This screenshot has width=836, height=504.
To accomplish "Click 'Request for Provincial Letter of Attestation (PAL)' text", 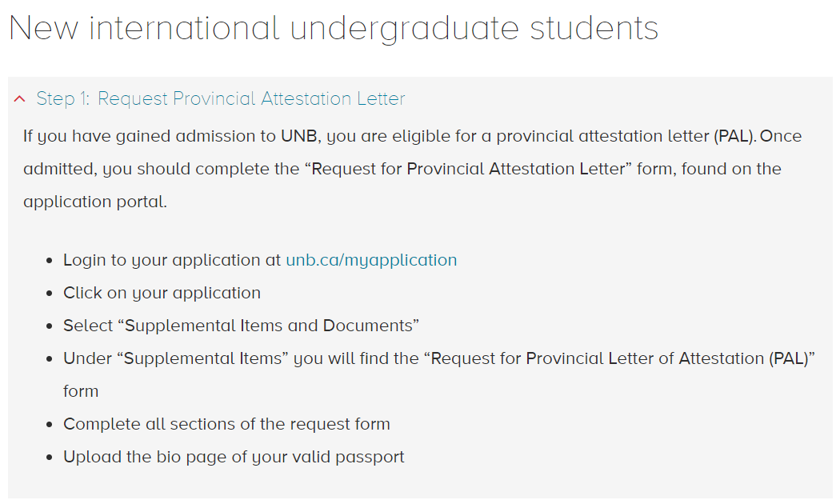I will (619, 358).
